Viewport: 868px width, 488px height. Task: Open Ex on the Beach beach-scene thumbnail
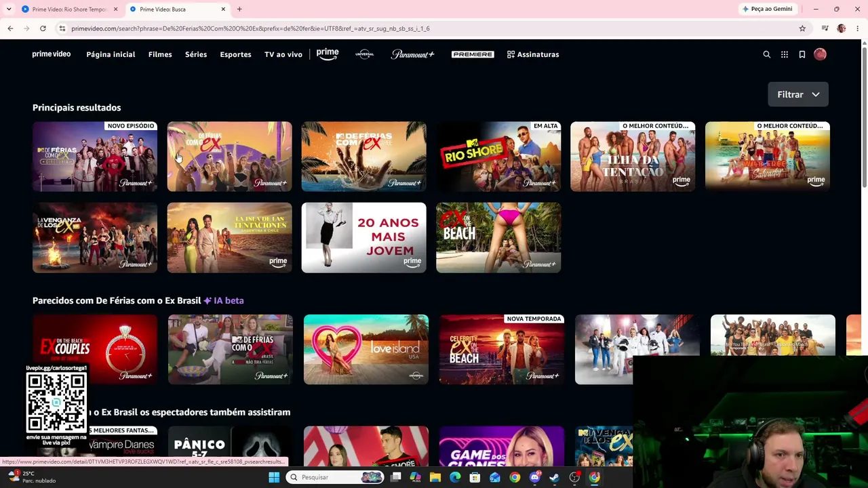[x=498, y=237]
